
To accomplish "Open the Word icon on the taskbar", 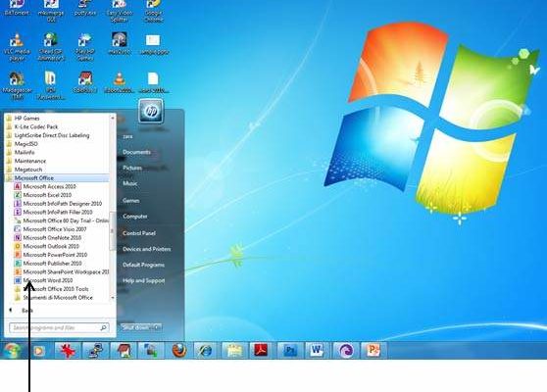I will (x=317, y=350).
